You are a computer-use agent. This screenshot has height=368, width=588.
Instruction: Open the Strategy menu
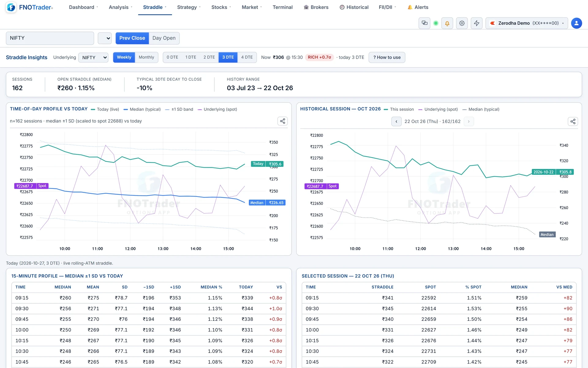coord(189,7)
